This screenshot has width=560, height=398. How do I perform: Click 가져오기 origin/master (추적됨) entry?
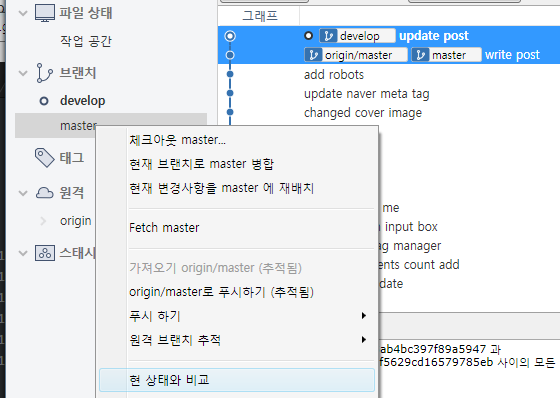coord(237,268)
